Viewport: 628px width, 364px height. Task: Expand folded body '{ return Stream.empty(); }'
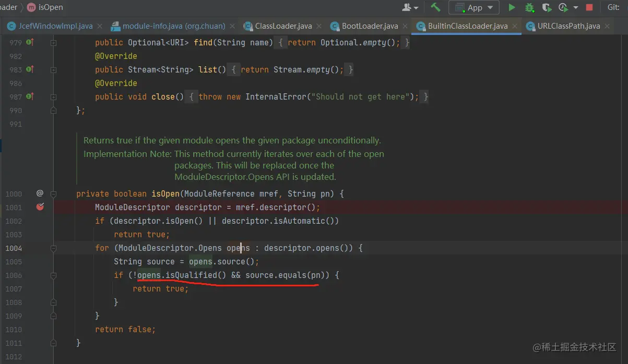pos(291,69)
